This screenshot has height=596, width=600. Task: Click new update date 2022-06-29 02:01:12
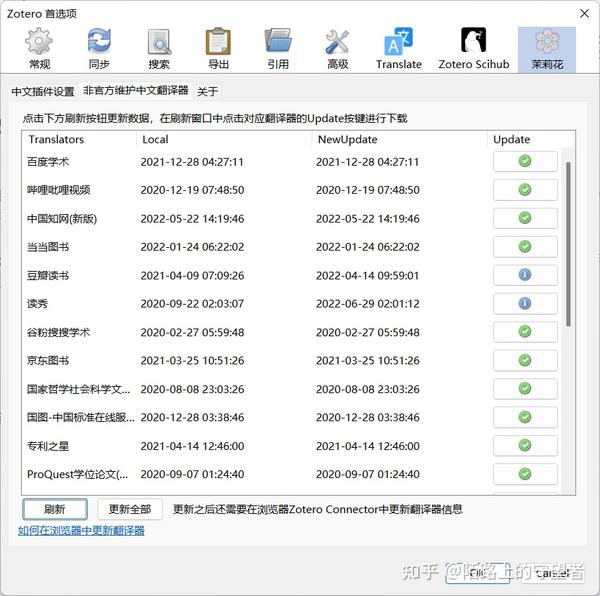[368, 304]
